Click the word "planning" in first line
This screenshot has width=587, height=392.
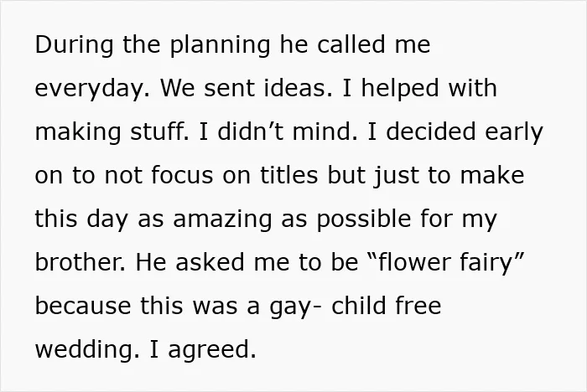pyautogui.click(x=220, y=45)
